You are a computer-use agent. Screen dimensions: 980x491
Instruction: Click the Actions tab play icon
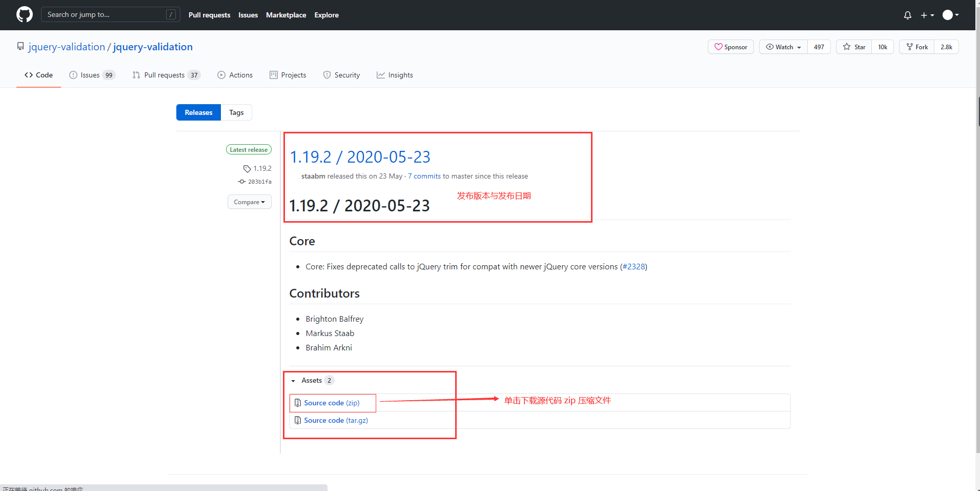click(221, 75)
